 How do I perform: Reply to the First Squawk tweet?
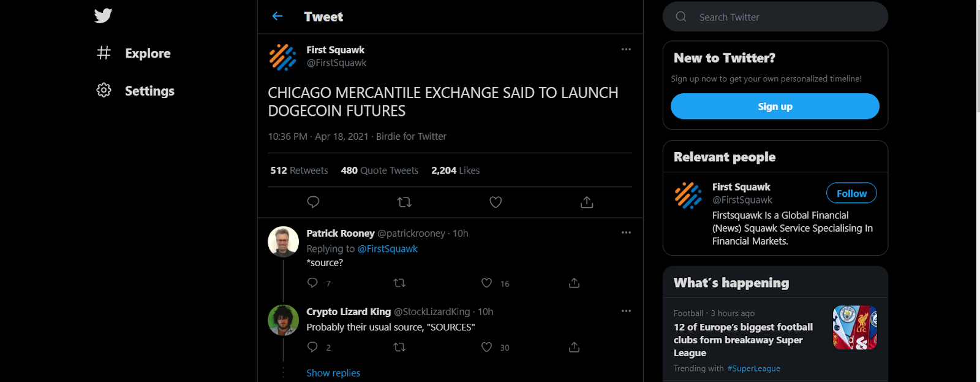(x=313, y=202)
